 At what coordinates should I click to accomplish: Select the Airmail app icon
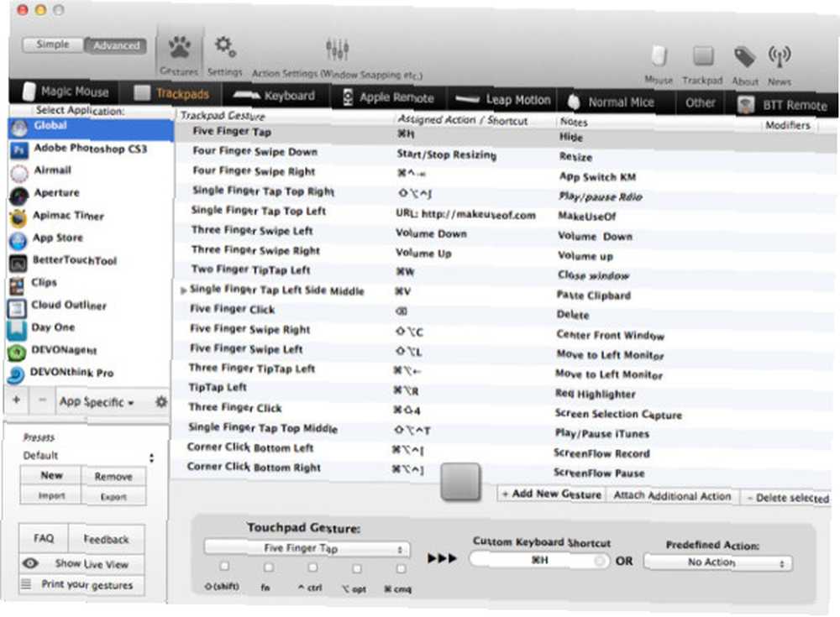19,172
